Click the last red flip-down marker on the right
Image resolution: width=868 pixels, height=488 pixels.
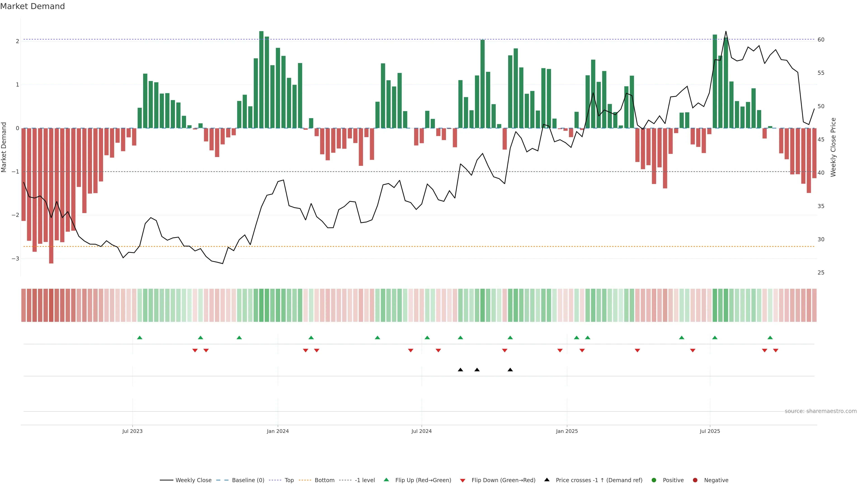[776, 350]
